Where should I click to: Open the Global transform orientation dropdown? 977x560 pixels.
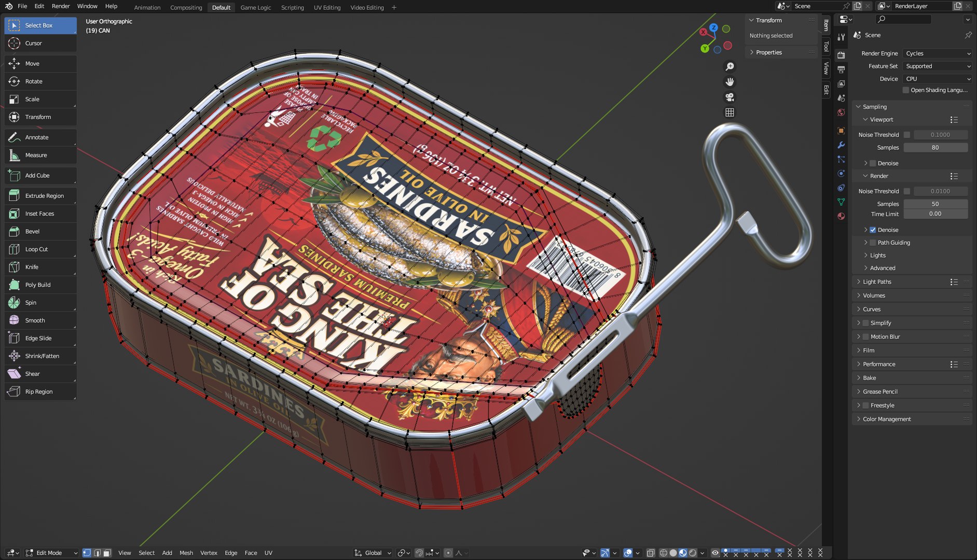(x=373, y=553)
